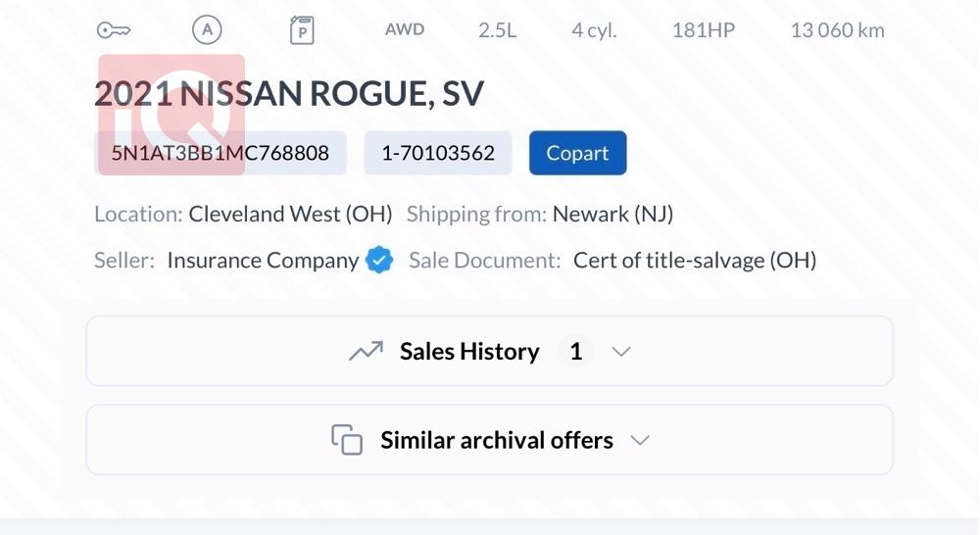Click the VIN 5N1AT3BB1MC768808 chip
The width and height of the screenshot is (980, 535).
(x=220, y=154)
